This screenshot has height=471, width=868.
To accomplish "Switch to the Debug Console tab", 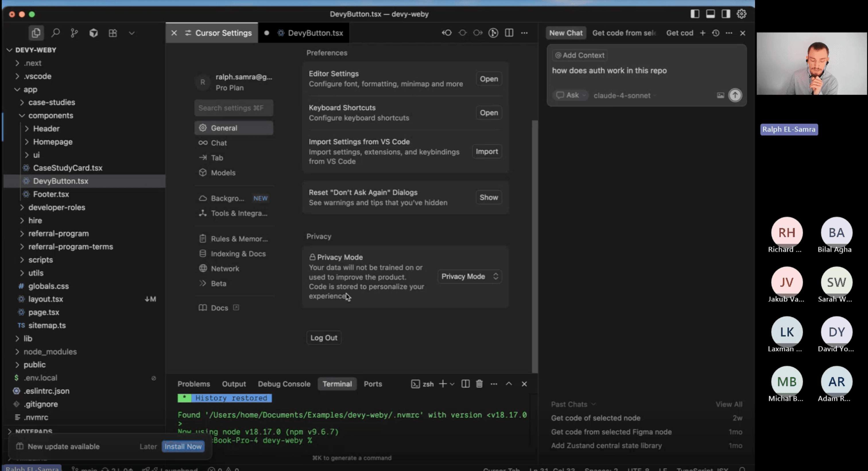I will click(284, 384).
